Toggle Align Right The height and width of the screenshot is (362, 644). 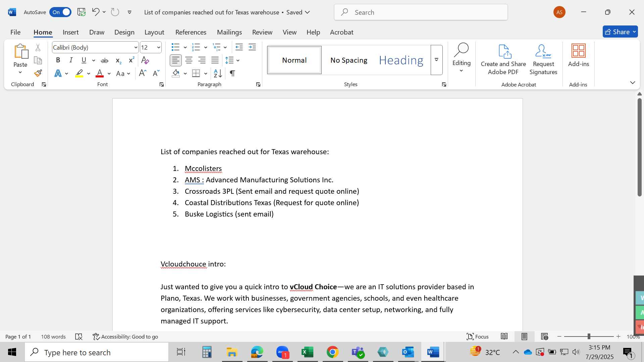(x=202, y=60)
